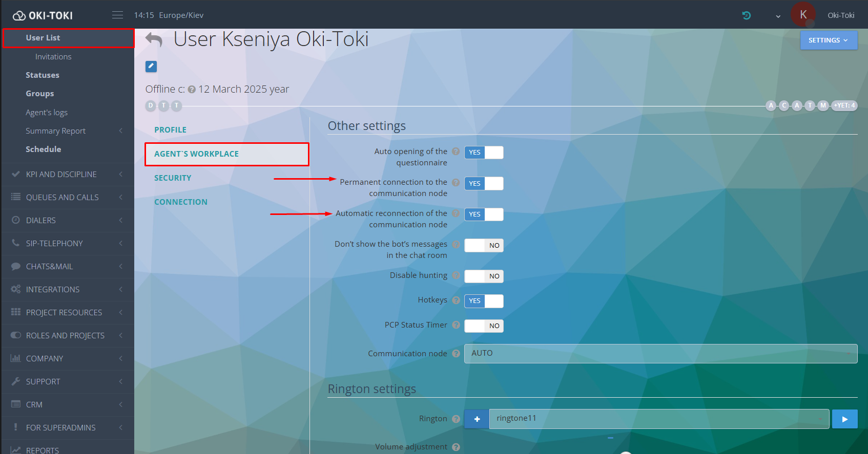This screenshot has width=868, height=454.
Task: Expand the ROLES AND PROJECTS section
Action: click(x=68, y=335)
